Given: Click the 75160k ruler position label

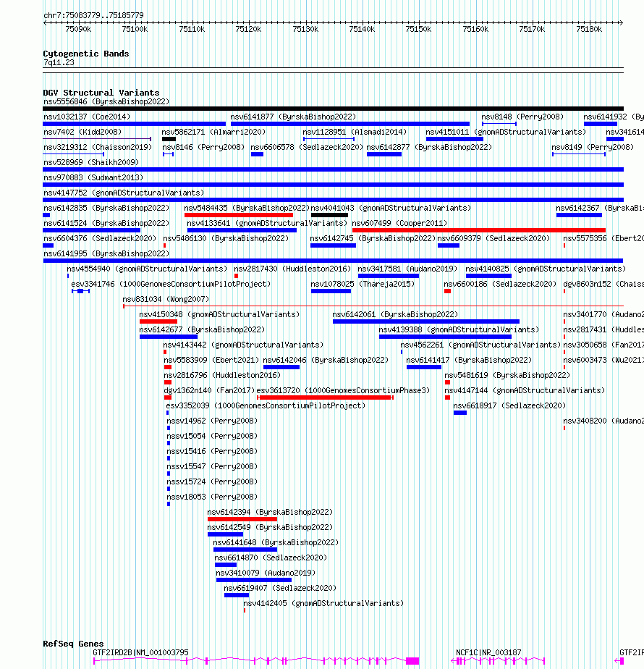Looking at the screenshot, I should [x=475, y=30].
